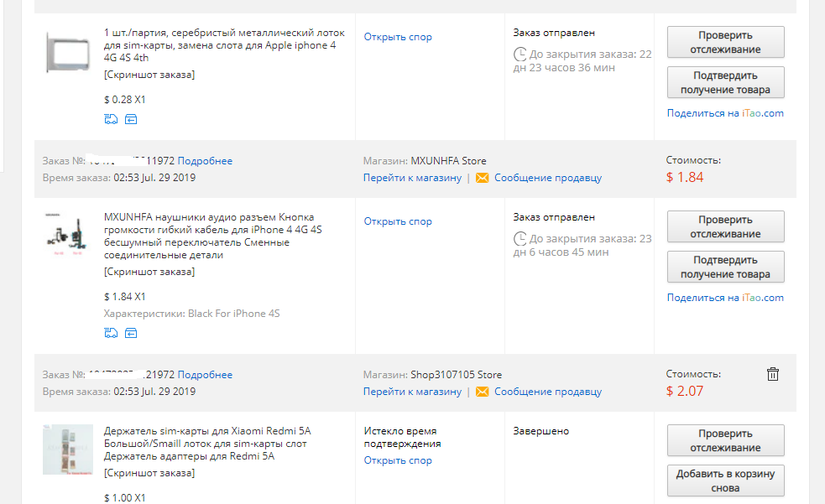
Task: Click truck shipping icon under SIM tray item
Action: pyautogui.click(x=111, y=119)
